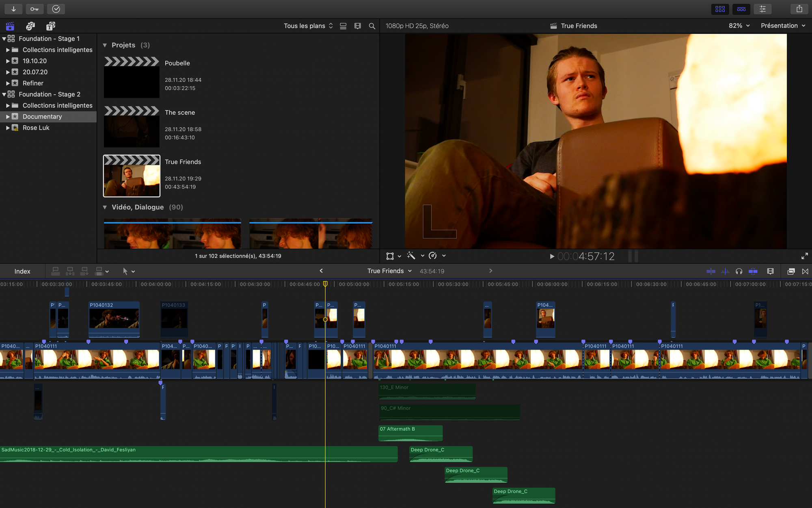Screen dimensions: 812x508
Task: Toggle solo headphones button
Action: pyautogui.click(x=739, y=271)
